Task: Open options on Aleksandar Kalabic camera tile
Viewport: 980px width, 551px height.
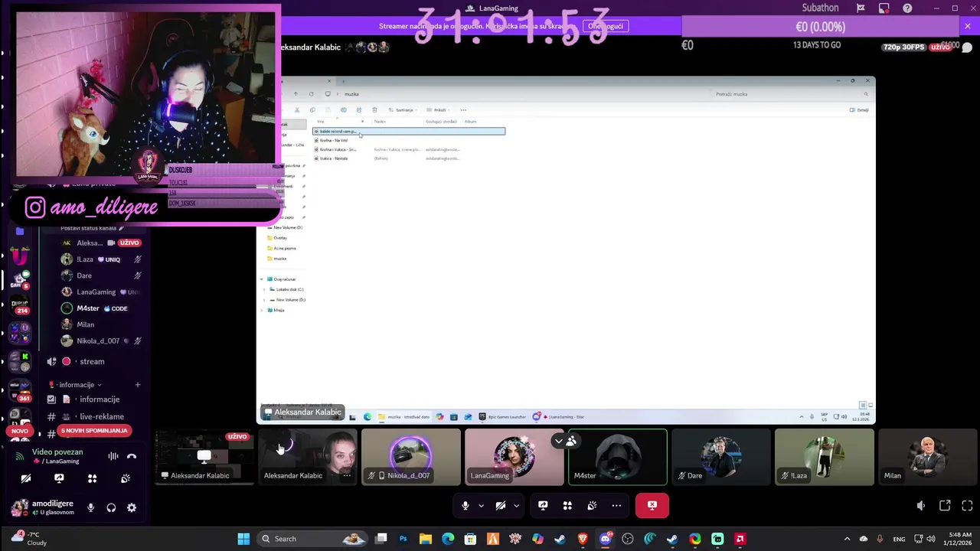Action: point(347,475)
